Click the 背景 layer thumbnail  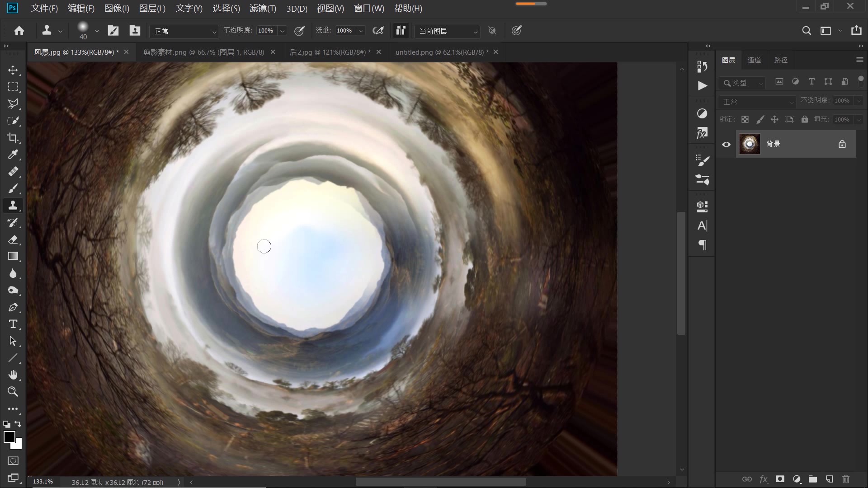pos(749,144)
